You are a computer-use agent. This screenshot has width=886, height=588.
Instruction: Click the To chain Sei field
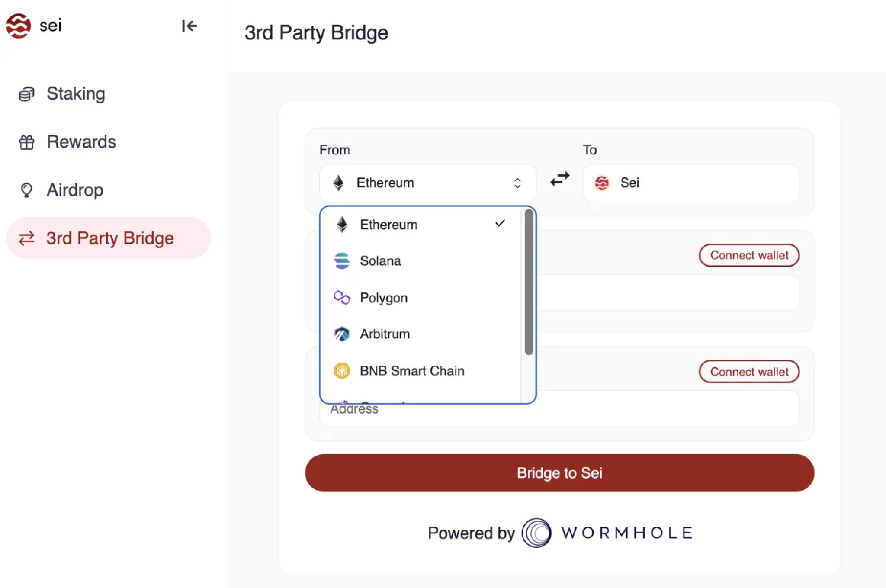click(691, 183)
